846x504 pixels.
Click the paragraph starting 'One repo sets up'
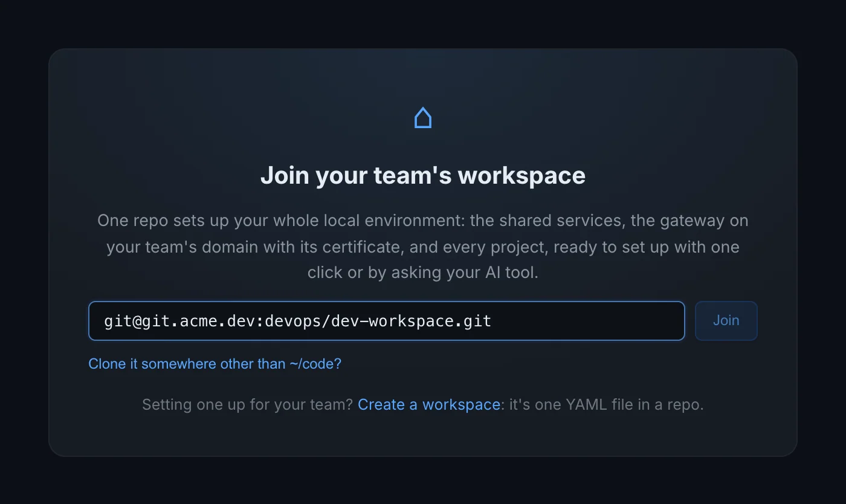point(423,247)
